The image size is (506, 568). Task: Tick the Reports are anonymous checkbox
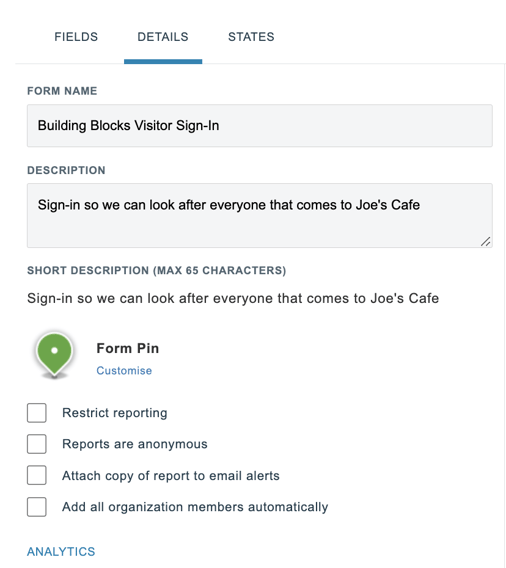(37, 444)
